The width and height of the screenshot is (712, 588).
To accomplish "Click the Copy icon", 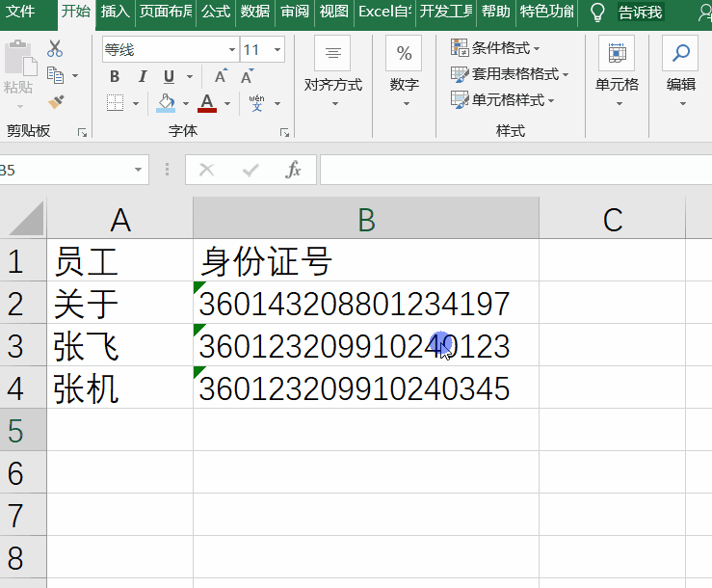I will [x=55, y=75].
